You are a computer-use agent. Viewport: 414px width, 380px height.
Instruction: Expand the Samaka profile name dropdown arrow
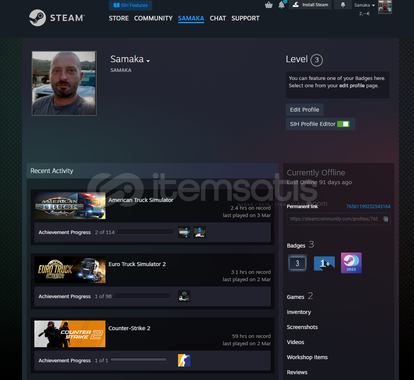pos(148,61)
